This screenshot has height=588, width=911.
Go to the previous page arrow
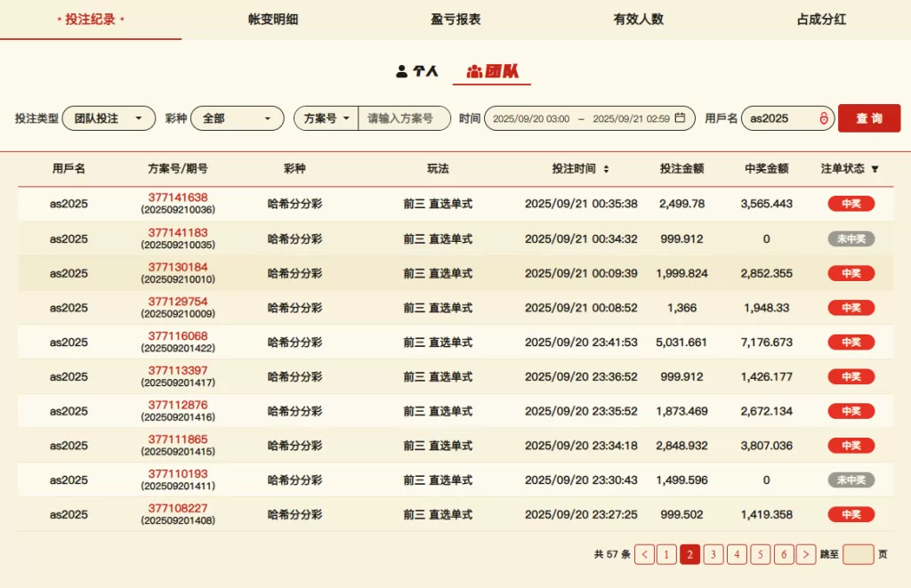coord(645,554)
